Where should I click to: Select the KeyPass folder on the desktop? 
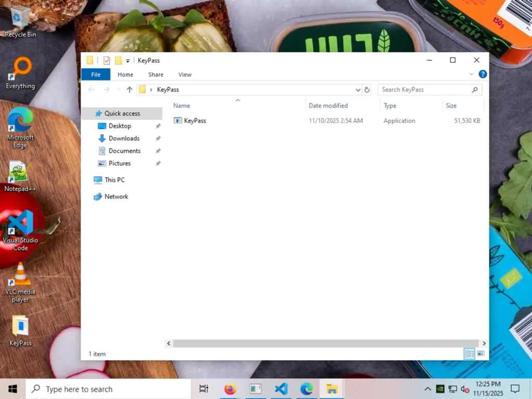(20, 331)
